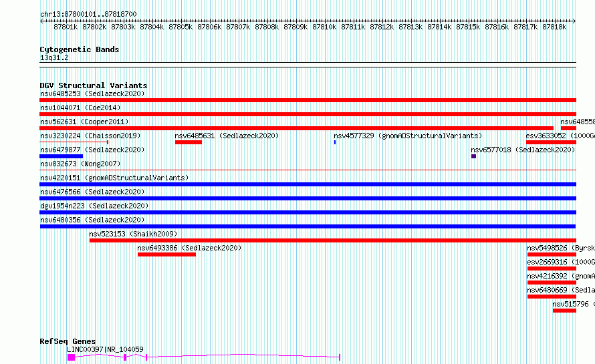The image size is (595, 364).
Task: Click the nsv6480669 variant label
Action: click(561, 290)
